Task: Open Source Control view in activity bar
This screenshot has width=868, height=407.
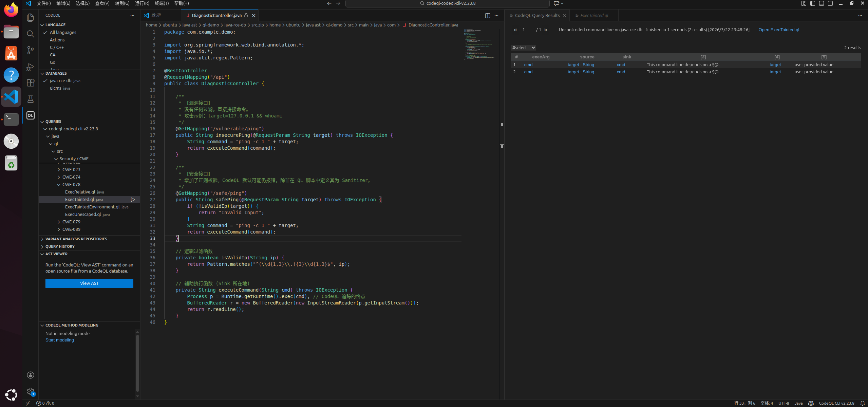Action: click(31, 50)
